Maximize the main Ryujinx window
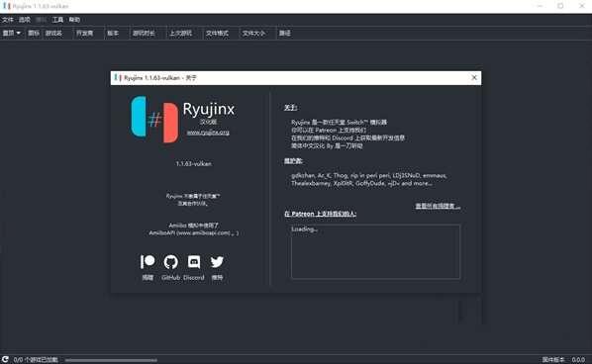This screenshot has width=592, height=364. coord(560,6)
